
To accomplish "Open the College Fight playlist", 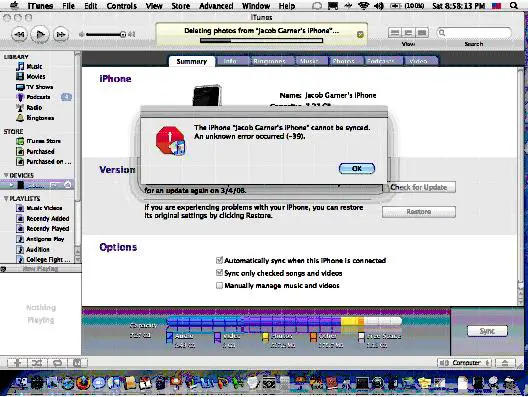I will [x=48, y=260].
